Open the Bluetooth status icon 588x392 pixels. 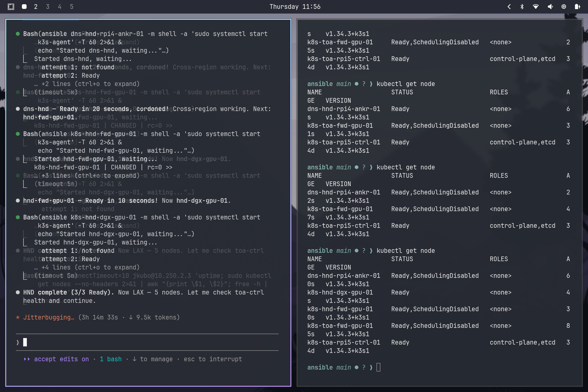point(522,7)
